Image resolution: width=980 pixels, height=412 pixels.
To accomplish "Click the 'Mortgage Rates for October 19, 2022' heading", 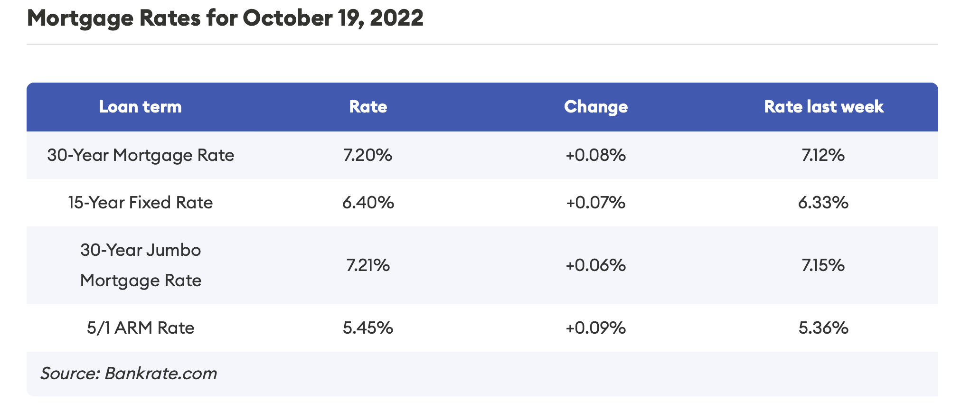I will [x=225, y=19].
